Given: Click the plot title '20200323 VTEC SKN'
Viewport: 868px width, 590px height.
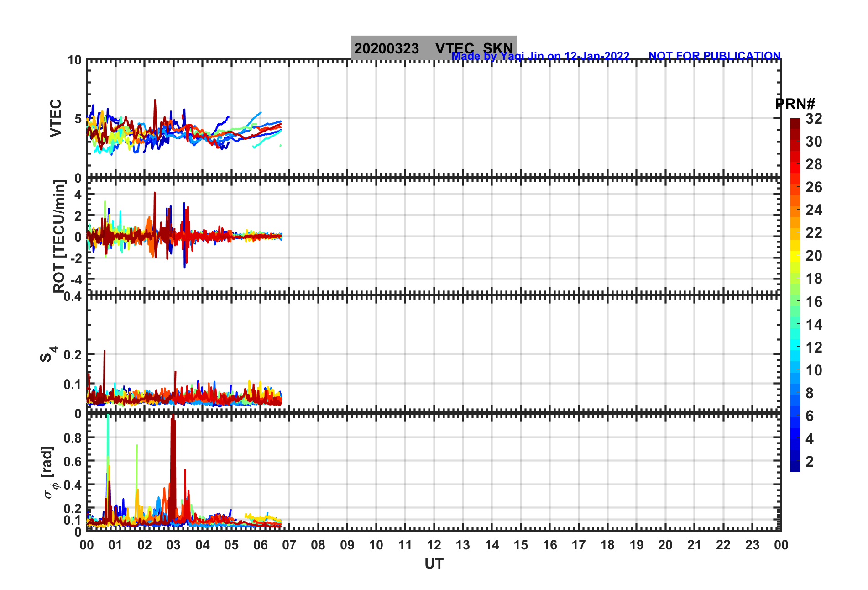Looking at the screenshot, I should coord(434,48).
